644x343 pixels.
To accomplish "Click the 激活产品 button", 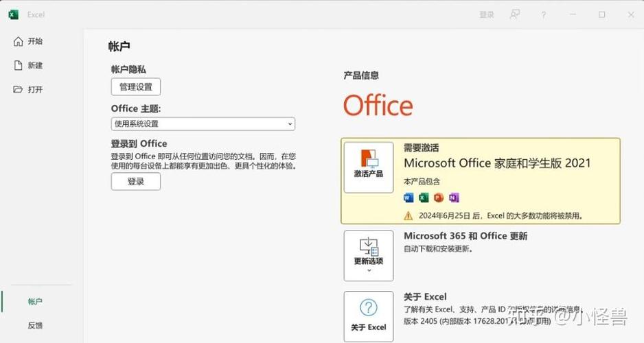I will (369, 167).
